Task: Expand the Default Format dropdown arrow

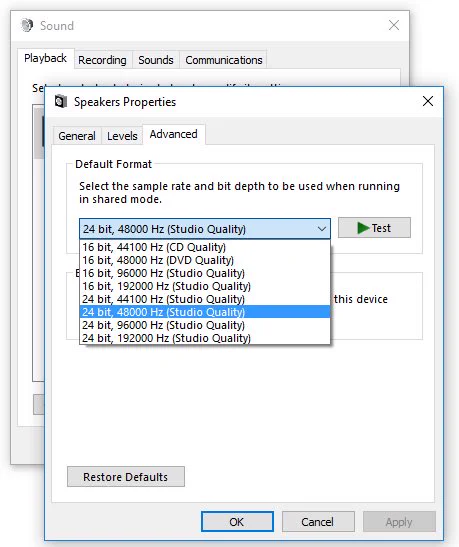Action: click(322, 229)
